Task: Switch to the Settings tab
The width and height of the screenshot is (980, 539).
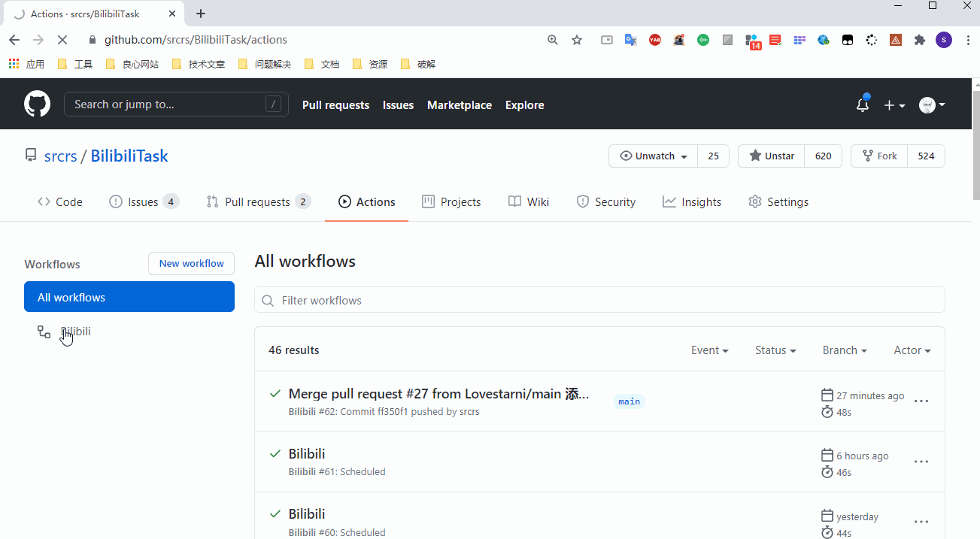Action: tap(778, 201)
